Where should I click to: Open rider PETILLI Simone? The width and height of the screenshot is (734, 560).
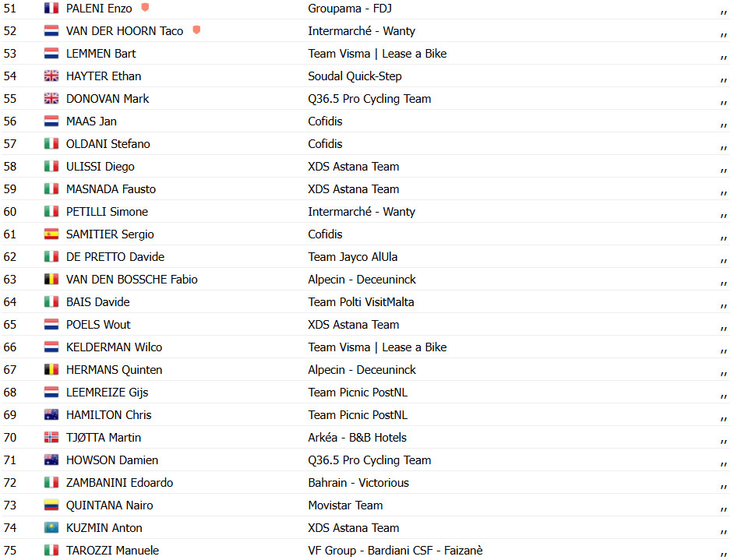click(107, 212)
